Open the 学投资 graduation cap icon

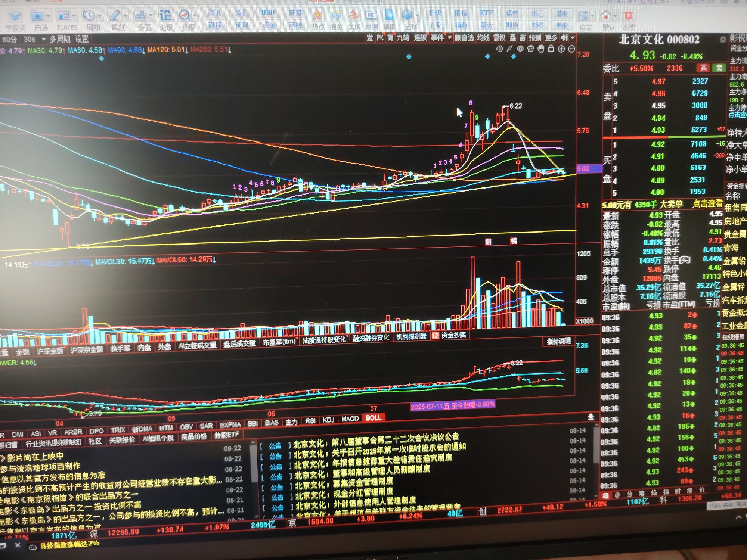pos(15,16)
